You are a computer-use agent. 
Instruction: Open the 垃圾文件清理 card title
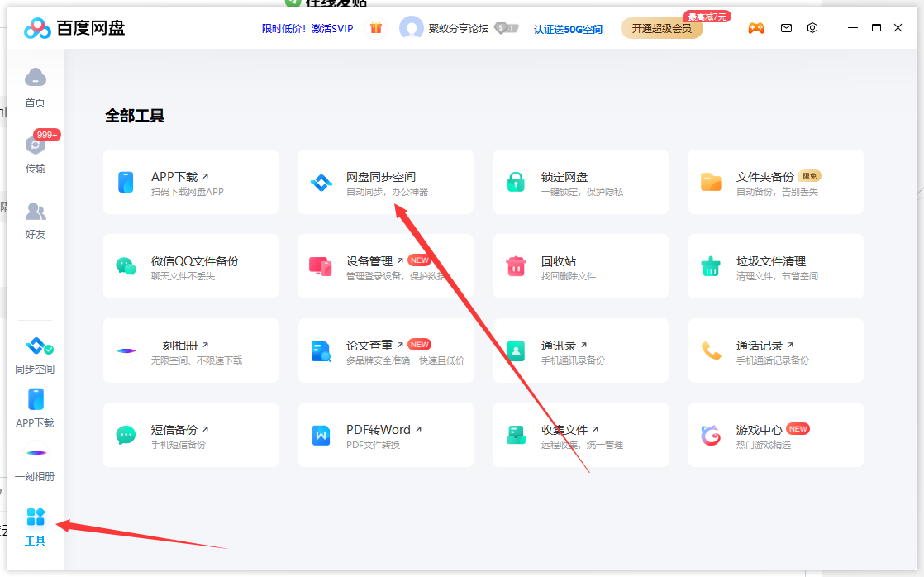[771, 261]
